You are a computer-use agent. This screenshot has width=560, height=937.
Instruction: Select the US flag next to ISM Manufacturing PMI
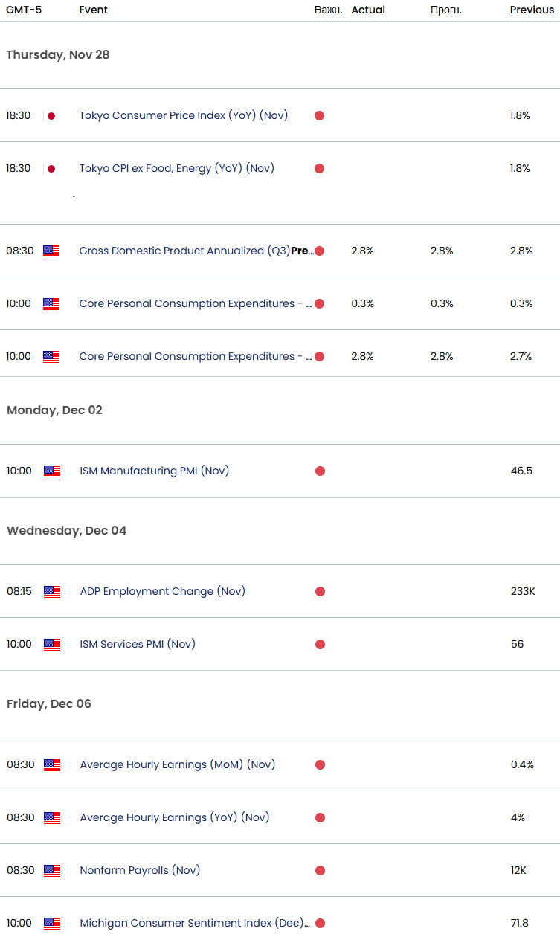[x=51, y=470]
